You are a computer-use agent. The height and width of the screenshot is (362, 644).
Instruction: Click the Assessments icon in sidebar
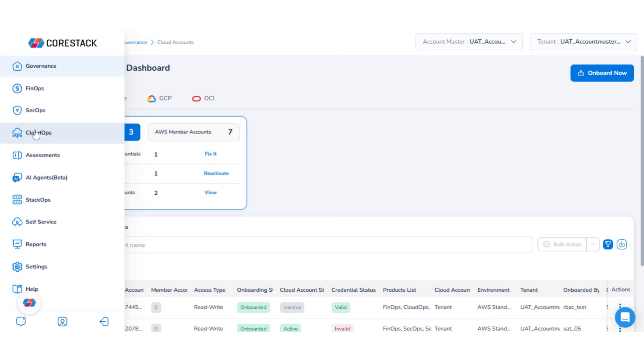tap(17, 155)
